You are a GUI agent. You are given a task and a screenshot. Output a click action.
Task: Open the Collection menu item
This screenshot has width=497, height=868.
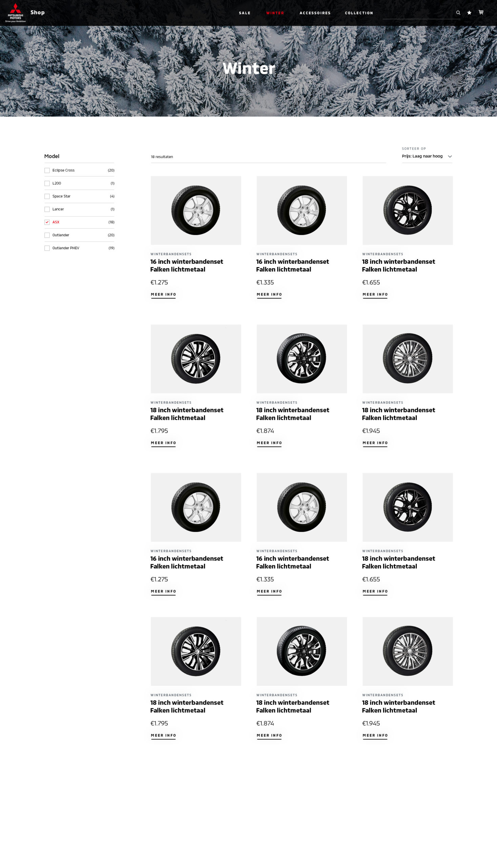pos(359,13)
